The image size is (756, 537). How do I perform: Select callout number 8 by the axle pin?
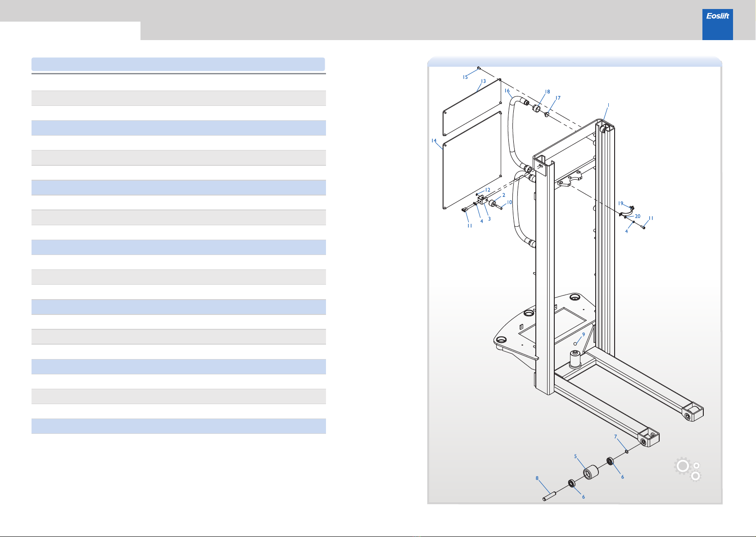click(537, 478)
